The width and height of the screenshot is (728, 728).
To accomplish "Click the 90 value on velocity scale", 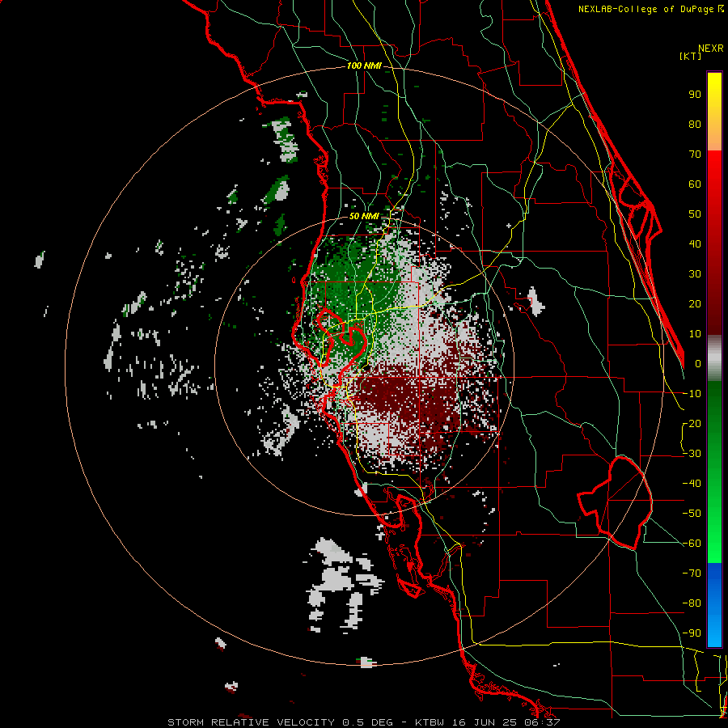I will (695, 95).
